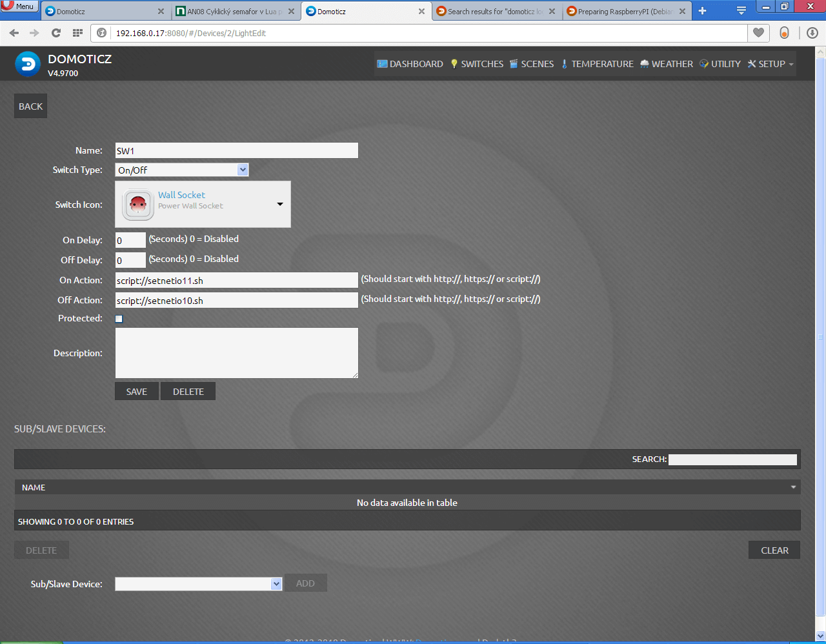This screenshot has width=826, height=644.
Task: Enable the Protected checkbox
Action: coord(119,319)
